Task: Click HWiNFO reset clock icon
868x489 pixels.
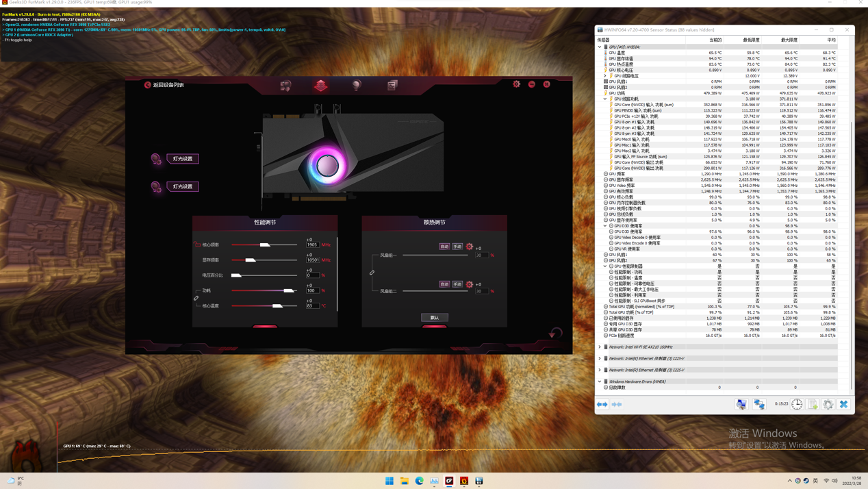Action: pyautogui.click(x=797, y=404)
